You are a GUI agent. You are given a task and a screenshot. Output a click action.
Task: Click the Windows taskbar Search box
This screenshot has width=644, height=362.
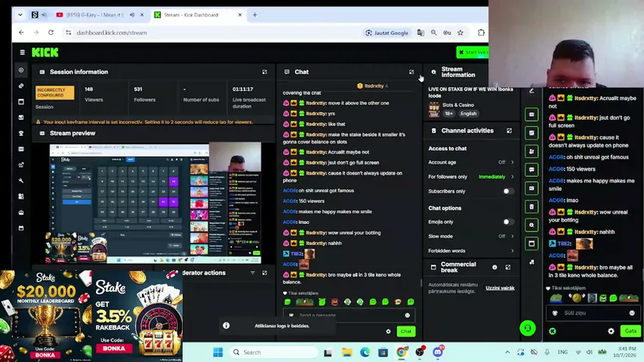coord(273,352)
